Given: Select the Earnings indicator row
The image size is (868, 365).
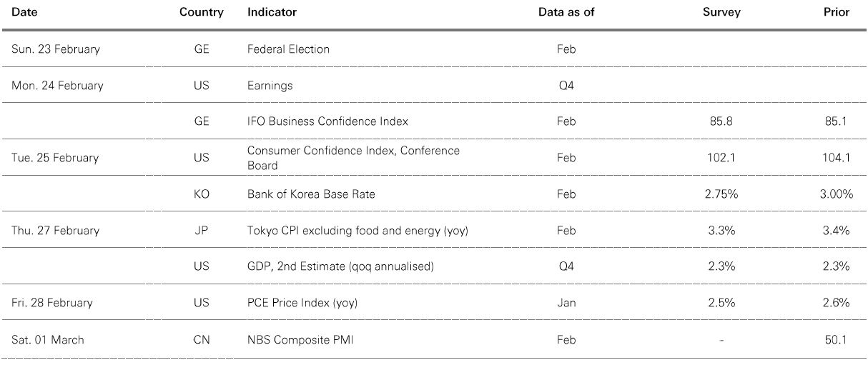Looking at the screenshot, I should (x=434, y=86).
